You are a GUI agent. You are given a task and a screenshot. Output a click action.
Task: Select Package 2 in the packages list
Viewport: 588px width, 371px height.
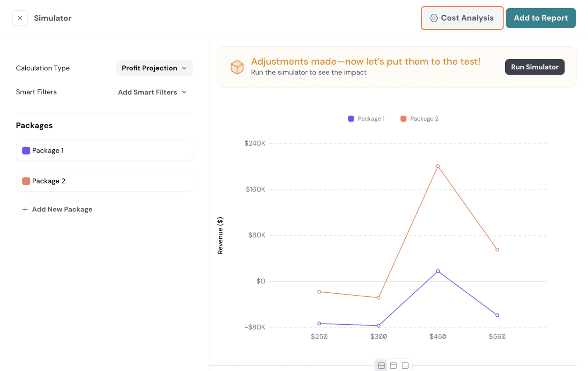coord(104,181)
